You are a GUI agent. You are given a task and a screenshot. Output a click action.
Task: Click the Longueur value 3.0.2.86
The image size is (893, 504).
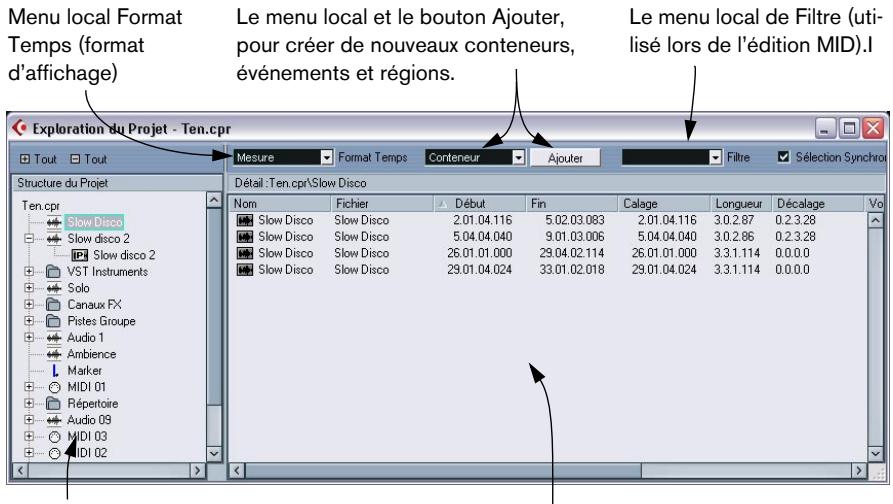point(734,237)
